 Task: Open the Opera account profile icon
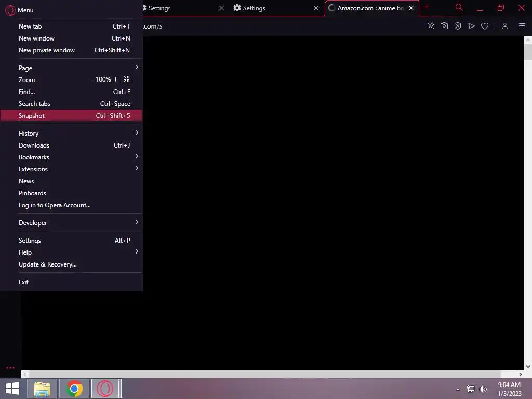[505, 26]
